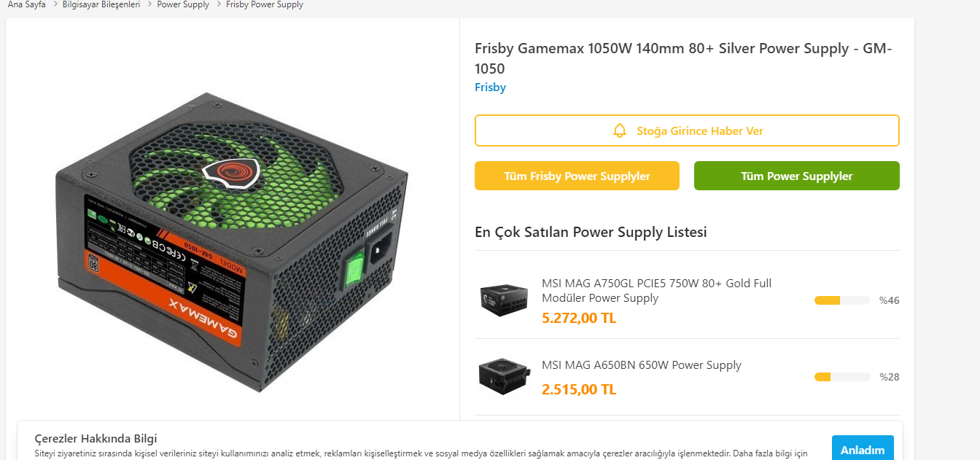Image resolution: width=980 pixels, height=460 pixels.
Task: Navigate to the Power Supply breadcrumb category
Action: [x=183, y=4]
